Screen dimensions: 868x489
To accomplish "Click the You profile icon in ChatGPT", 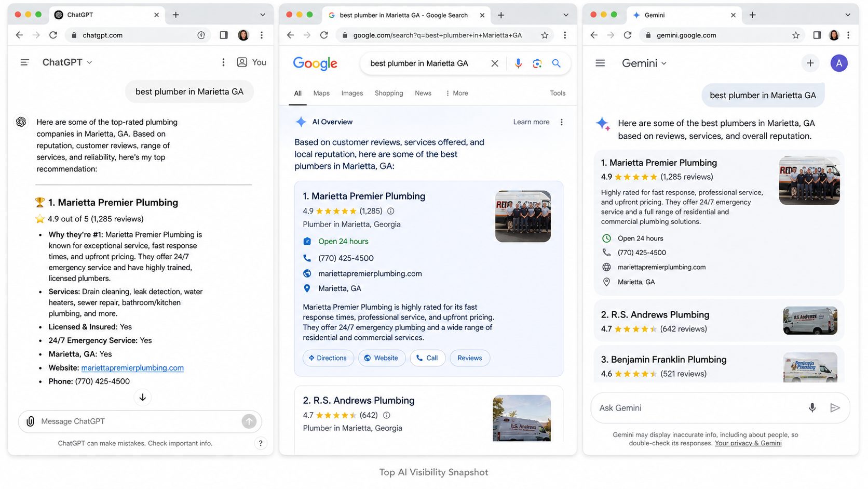I will 242,62.
